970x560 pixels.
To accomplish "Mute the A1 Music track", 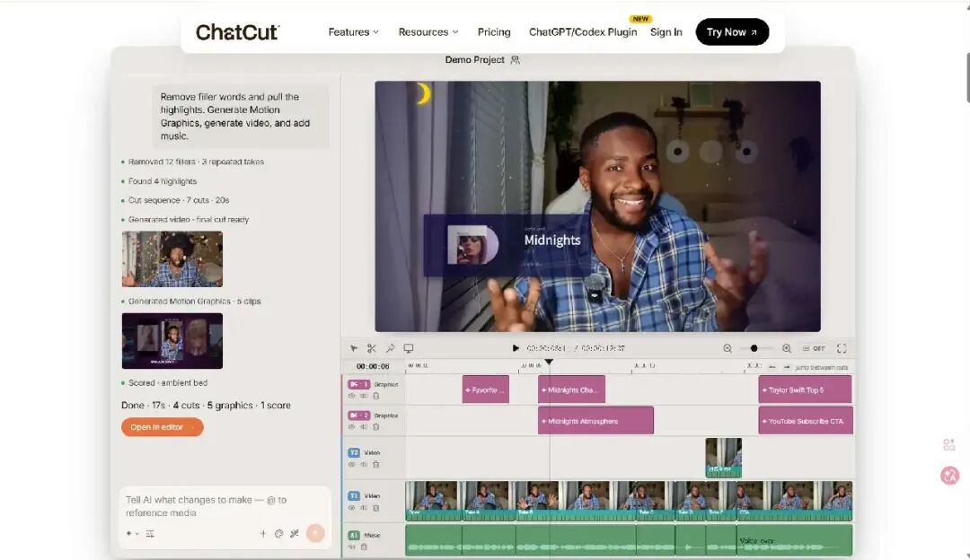I will click(352, 547).
